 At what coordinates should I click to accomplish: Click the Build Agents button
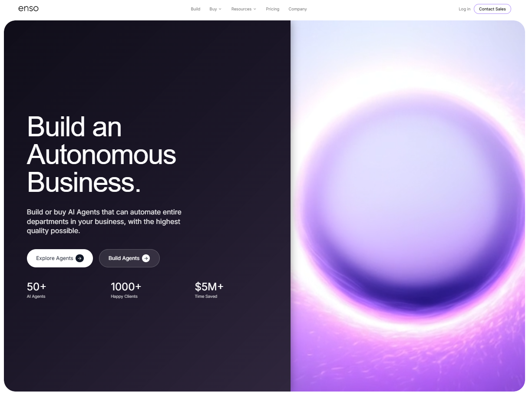[129, 258]
